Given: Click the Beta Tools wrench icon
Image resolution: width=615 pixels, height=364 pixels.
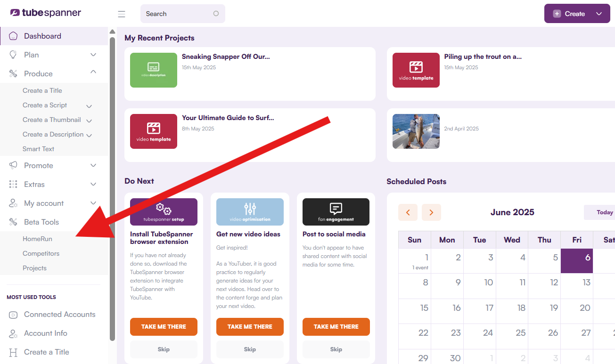Looking at the screenshot, I should tap(13, 222).
